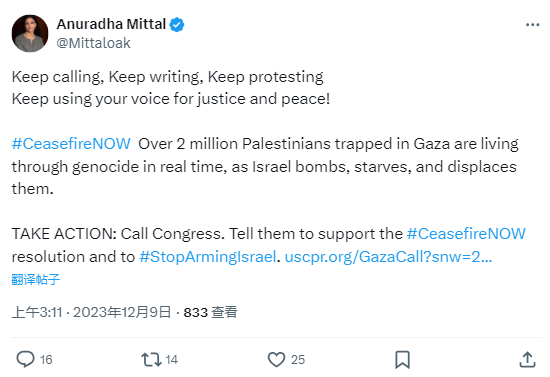Open the #StopArmingIsrael hashtag
Screen dimensions: 550x377
click(x=208, y=257)
